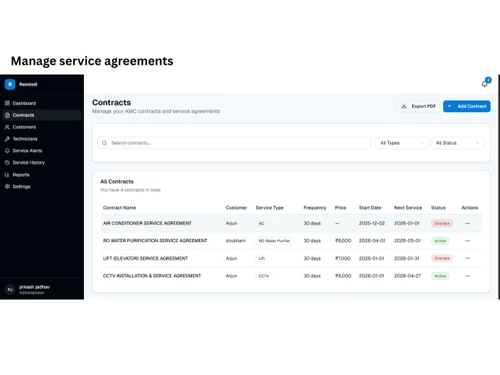This screenshot has width=500, height=375.
Task: Click the search magnifier icon
Action: pyautogui.click(x=104, y=143)
